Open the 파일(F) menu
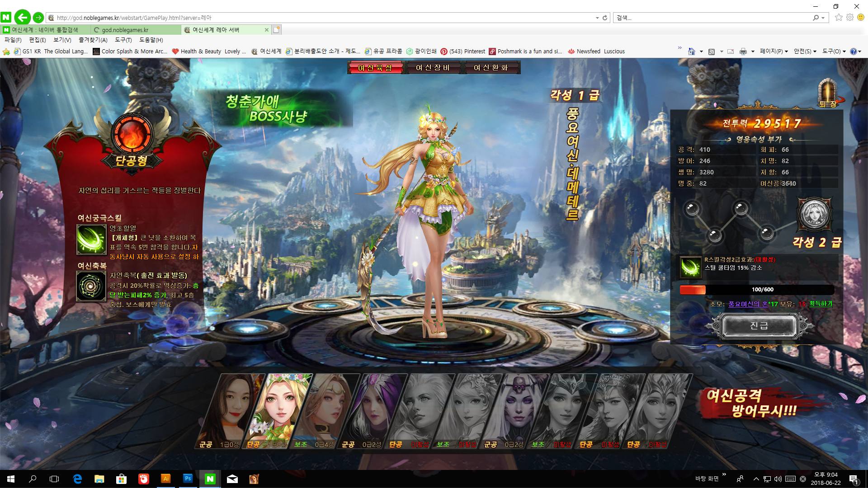This screenshot has height=488, width=868. coord(13,40)
